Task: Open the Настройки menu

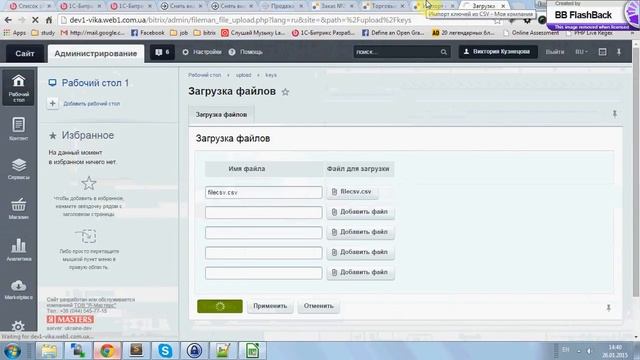Action: point(202,52)
